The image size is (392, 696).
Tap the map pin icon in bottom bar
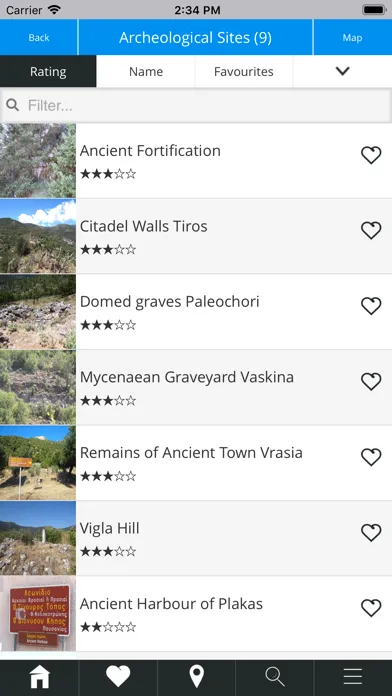pyautogui.click(x=196, y=677)
